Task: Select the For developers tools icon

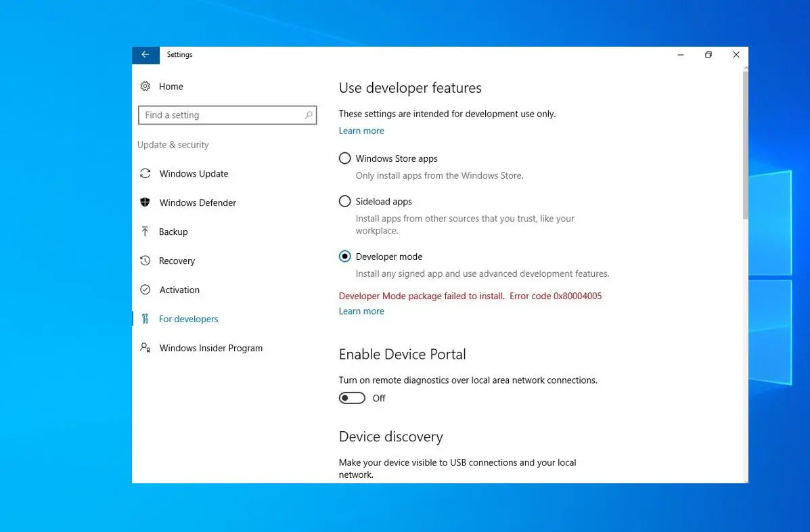Action: 145,319
